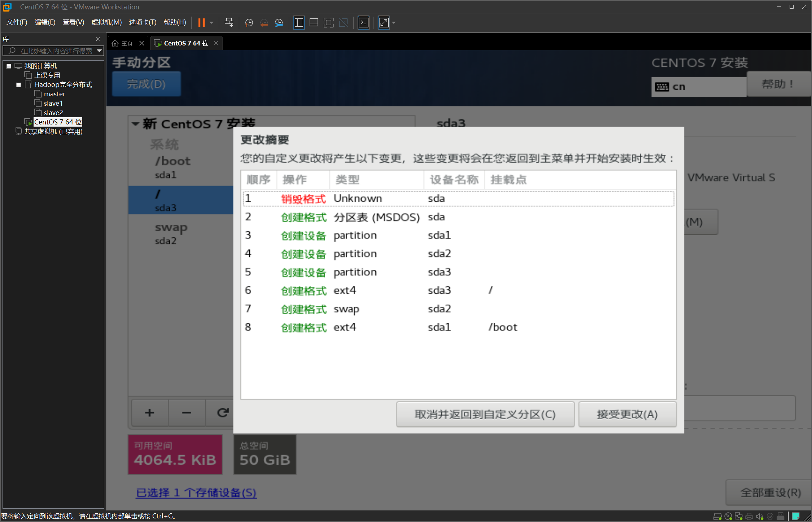Image resolution: width=812 pixels, height=522 pixels.
Task: Close the 主页 tab
Action: [142, 43]
